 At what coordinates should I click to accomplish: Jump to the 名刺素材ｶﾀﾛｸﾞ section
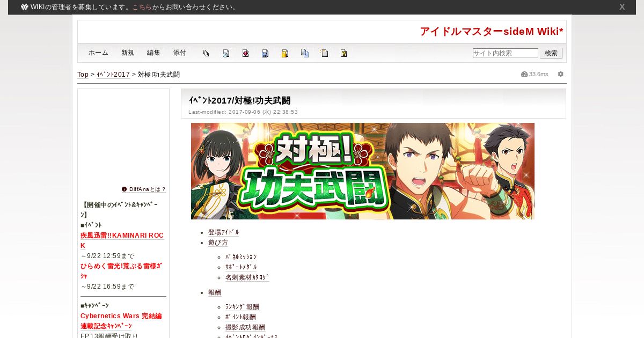click(x=247, y=277)
